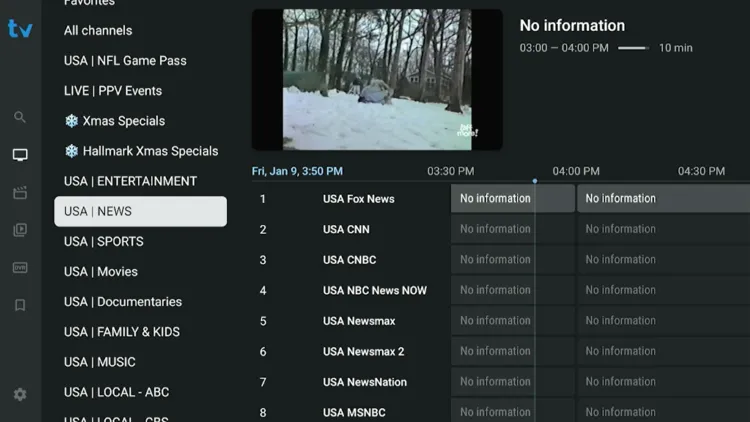Image resolution: width=750 pixels, height=422 pixels.
Task: Open Newsmax current program cell
Action: coord(513,321)
